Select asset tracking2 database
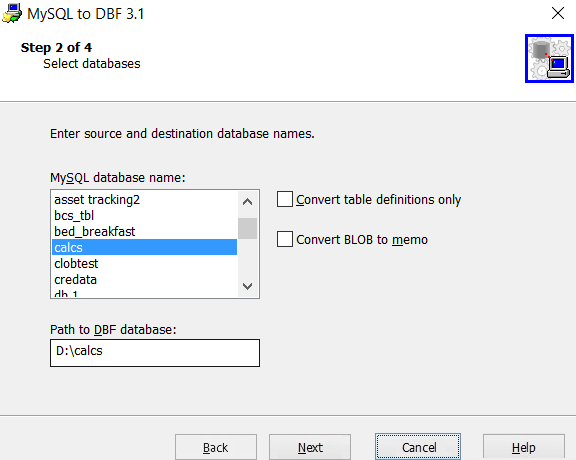The image size is (576, 460). [x=144, y=200]
